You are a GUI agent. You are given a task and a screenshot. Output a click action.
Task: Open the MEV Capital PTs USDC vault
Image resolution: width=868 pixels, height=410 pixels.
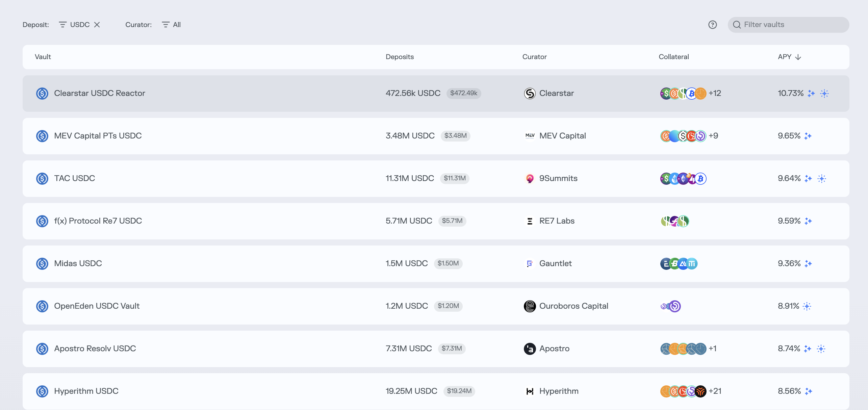tap(436, 136)
